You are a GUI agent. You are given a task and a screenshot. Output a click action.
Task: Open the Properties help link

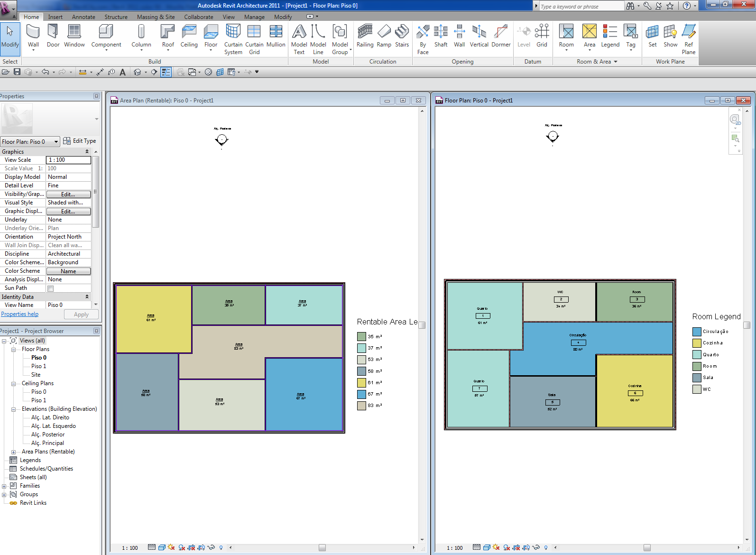pyautogui.click(x=20, y=314)
